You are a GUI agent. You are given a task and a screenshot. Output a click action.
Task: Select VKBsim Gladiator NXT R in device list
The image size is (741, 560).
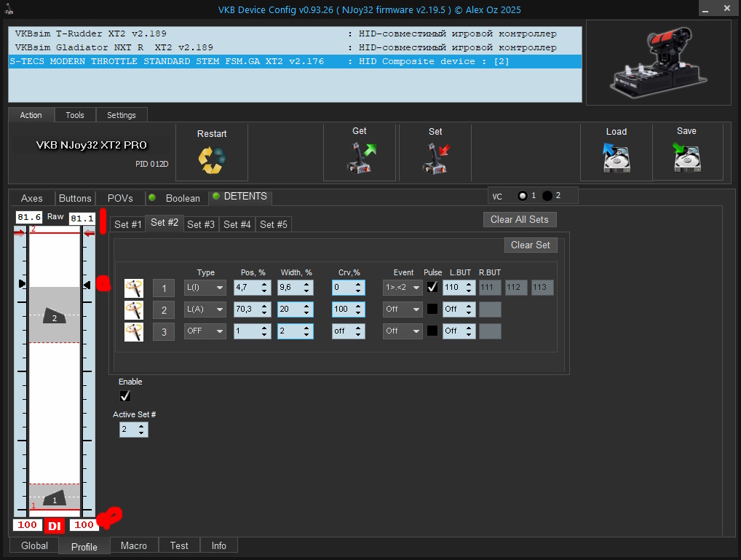[x=113, y=47]
